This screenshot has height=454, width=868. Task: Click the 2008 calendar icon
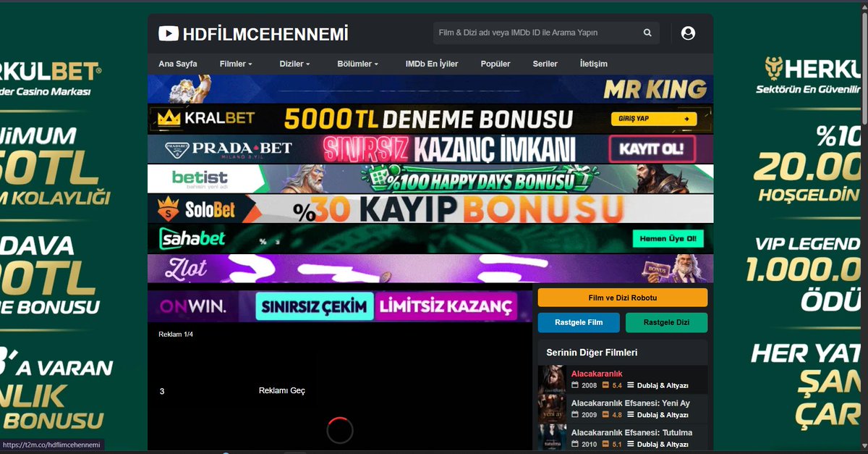[575, 385]
